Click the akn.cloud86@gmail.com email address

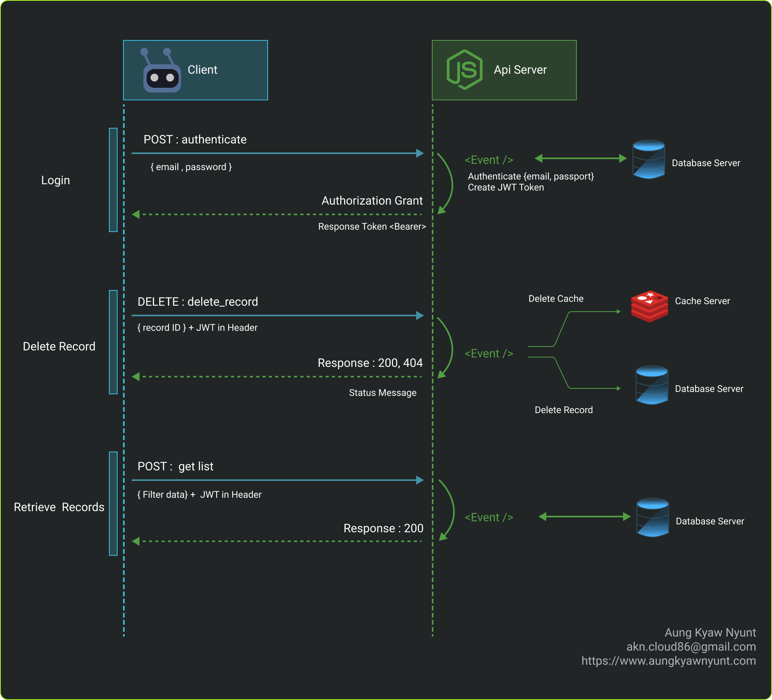coord(691,647)
